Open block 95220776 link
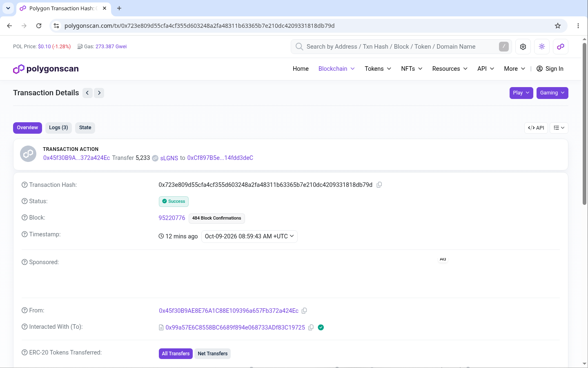Screen dimensions: 588x368 [172, 218]
